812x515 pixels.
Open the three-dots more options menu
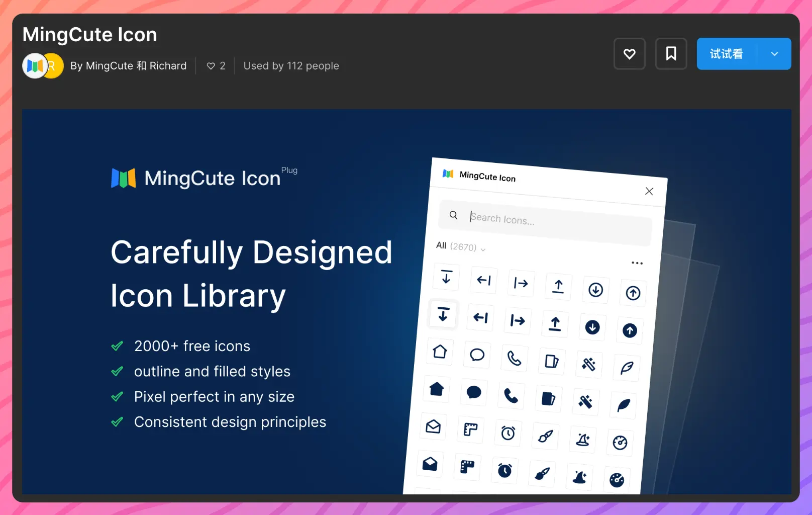pyautogui.click(x=637, y=263)
